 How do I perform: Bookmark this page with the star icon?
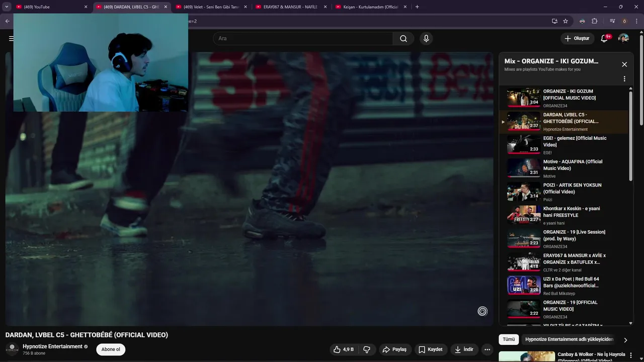[566, 21]
